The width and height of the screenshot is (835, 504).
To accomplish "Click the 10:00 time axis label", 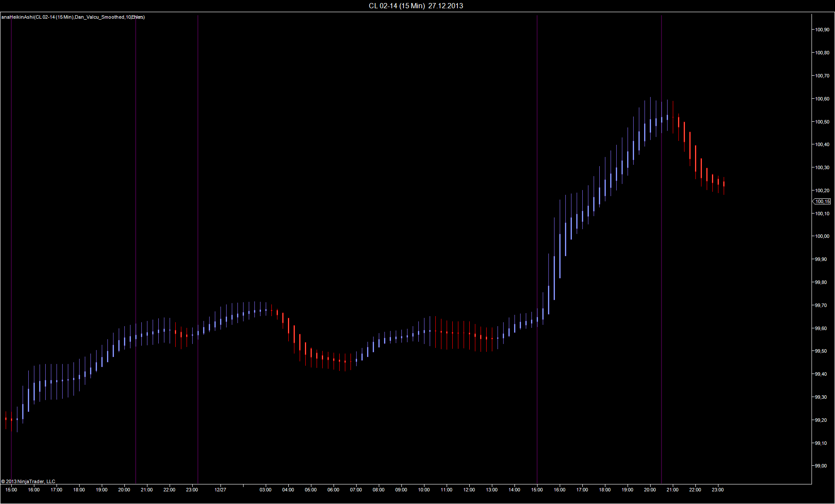I will pos(424,490).
